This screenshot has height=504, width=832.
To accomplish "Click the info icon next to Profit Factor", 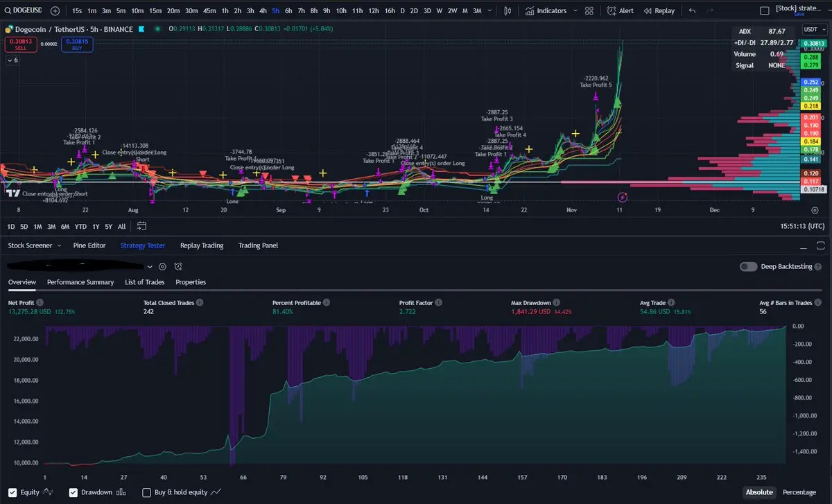I will pyautogui.click(x=438, y=303).
